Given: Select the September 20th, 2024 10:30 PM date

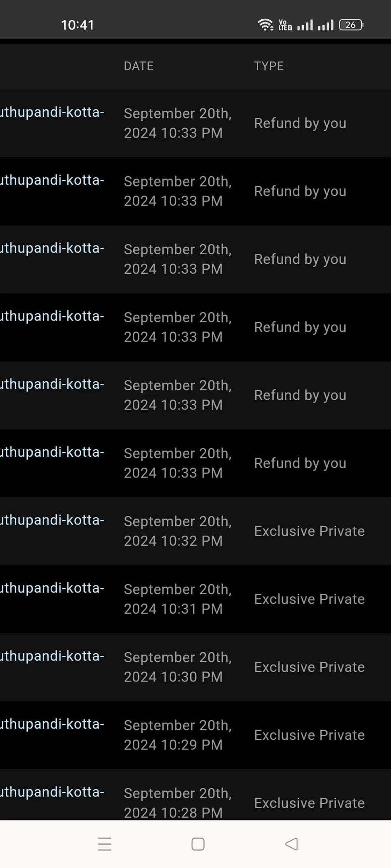Looking at the screenshot, I should point(177,667).
